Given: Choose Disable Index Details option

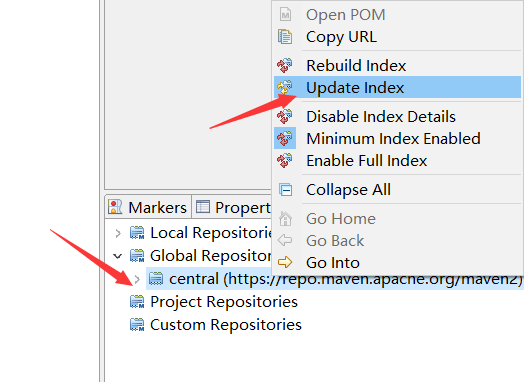Looking at the screenshot, I should coord(397,116).
